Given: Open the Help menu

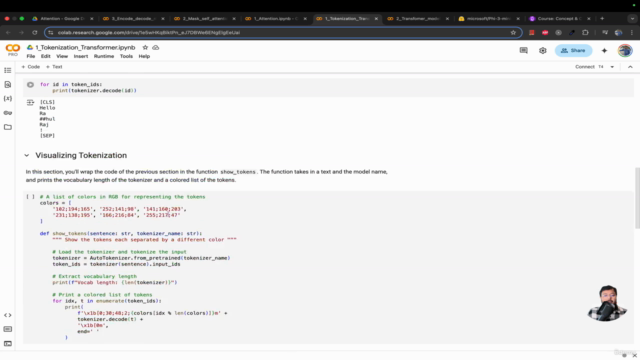Looking at the screenshot, I should [x=144, y=56].
